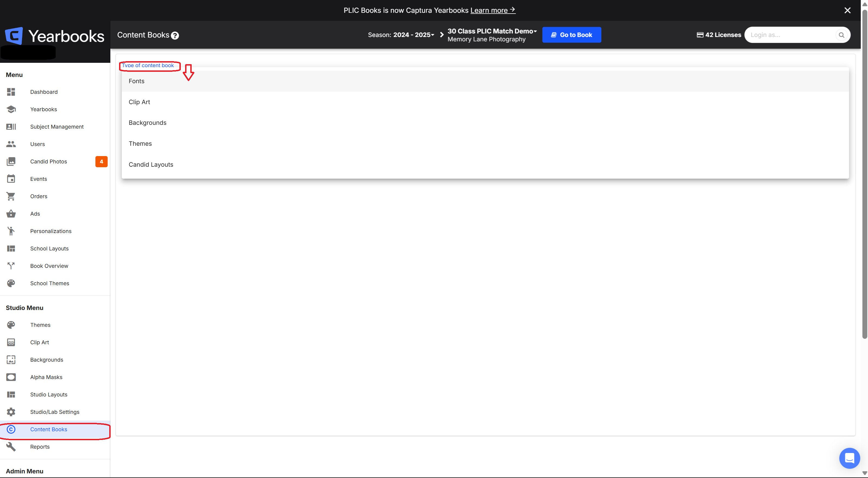The image size is (868, 478).
Task: Click the Candid Photos badge showing 4
Action: [x=101, y=162]
